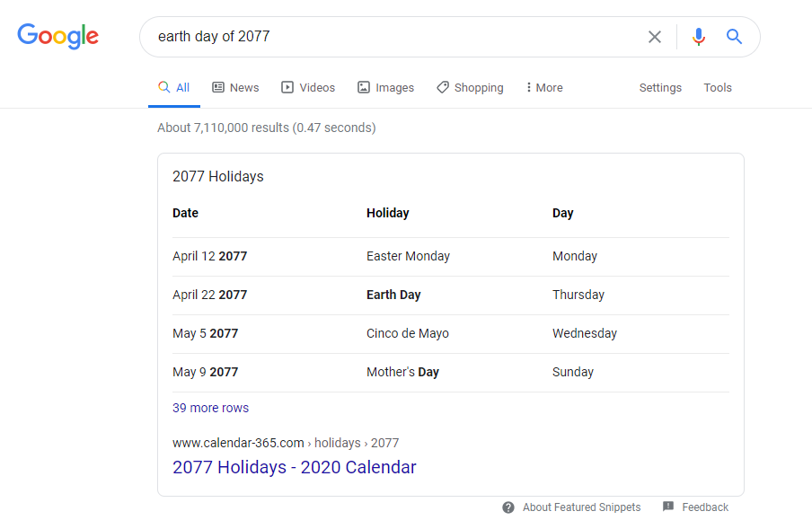Open the Tools options

[x=718, y=88]
